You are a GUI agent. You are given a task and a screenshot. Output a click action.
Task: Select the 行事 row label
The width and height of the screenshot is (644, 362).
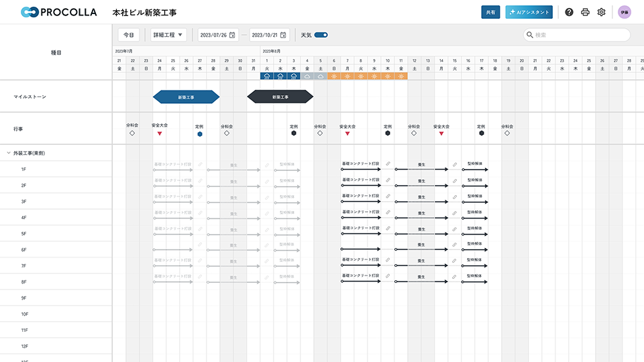18,129
